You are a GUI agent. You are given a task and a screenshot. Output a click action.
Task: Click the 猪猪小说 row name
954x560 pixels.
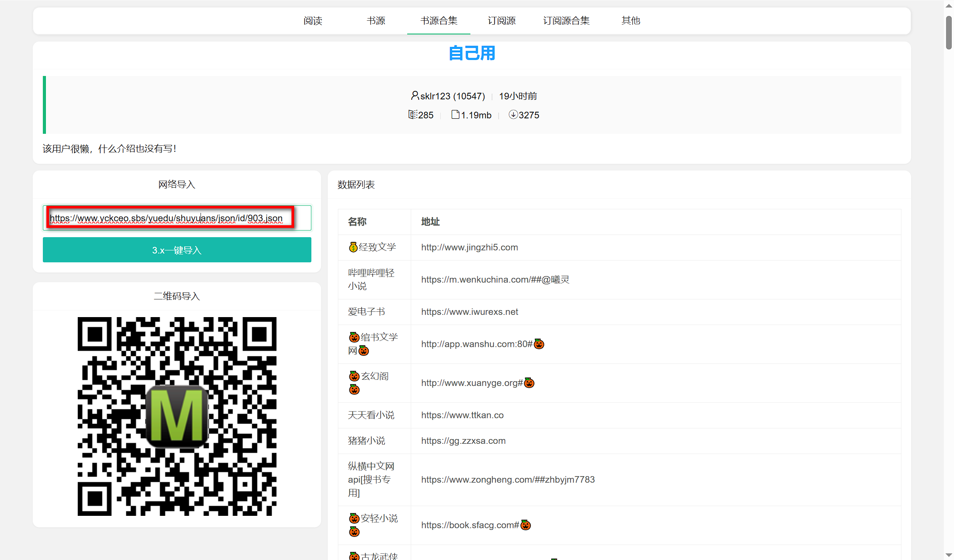coord(366,441)
